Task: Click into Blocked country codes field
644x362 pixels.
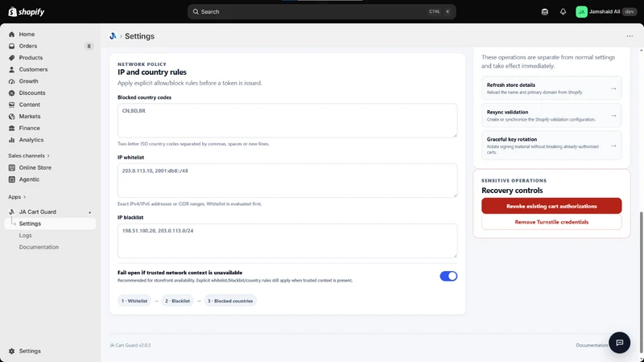Action: click(x=287, y=121)
